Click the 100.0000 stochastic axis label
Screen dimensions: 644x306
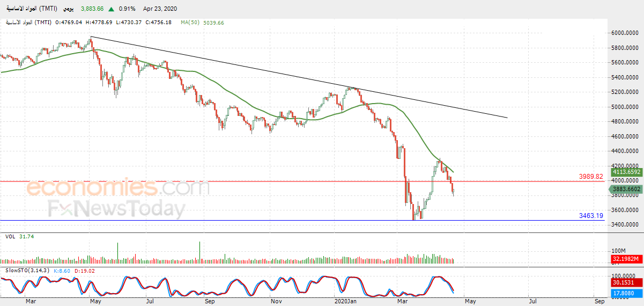624,275
